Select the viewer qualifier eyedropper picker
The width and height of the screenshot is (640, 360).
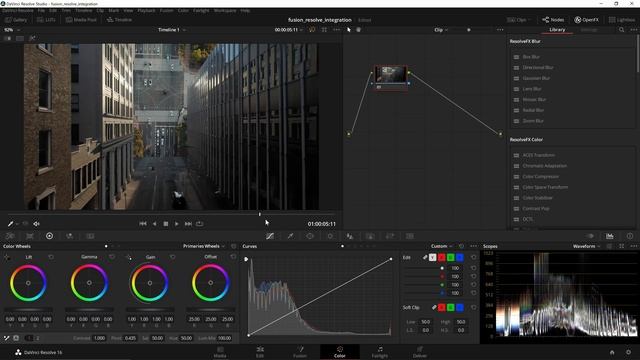point(10,224)
